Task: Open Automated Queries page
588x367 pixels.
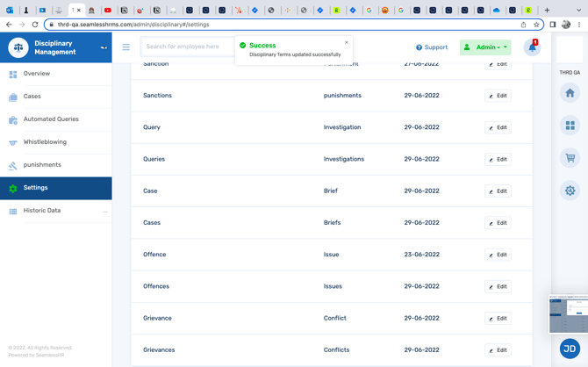Action: pos(56,119)
